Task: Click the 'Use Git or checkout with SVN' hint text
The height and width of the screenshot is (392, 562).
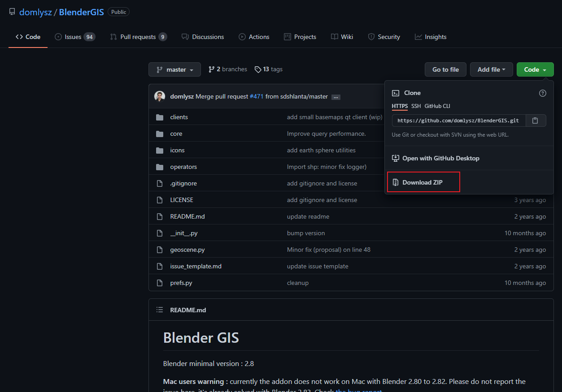Action: point(450,135)
